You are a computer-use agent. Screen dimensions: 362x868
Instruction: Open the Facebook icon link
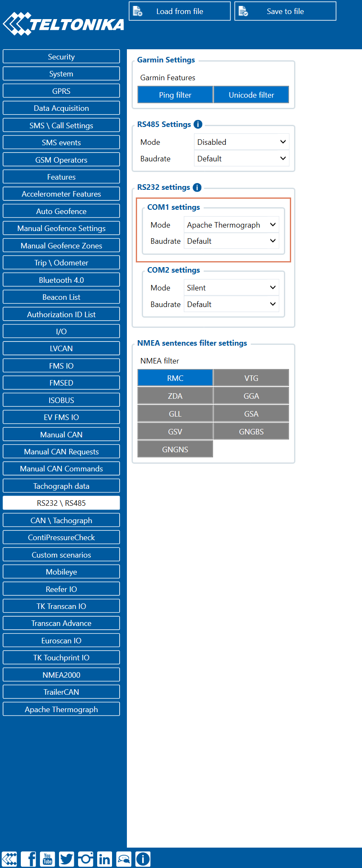[x=28, y=859]
